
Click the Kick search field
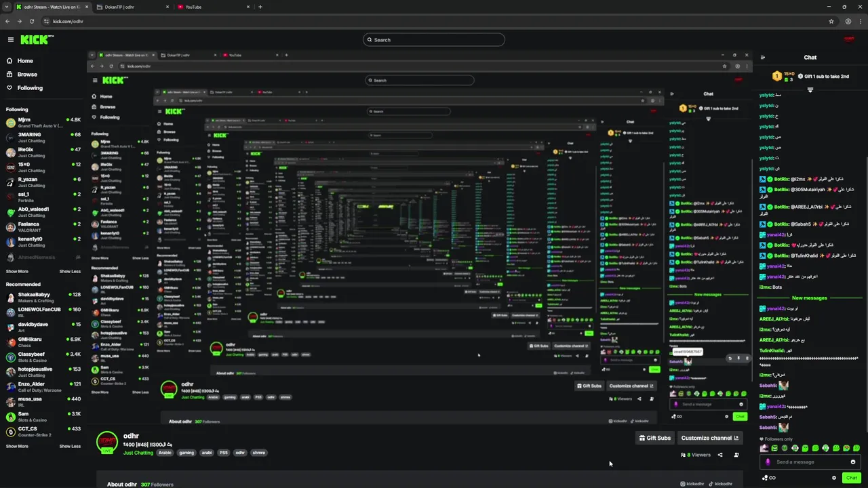coord(434,40)
